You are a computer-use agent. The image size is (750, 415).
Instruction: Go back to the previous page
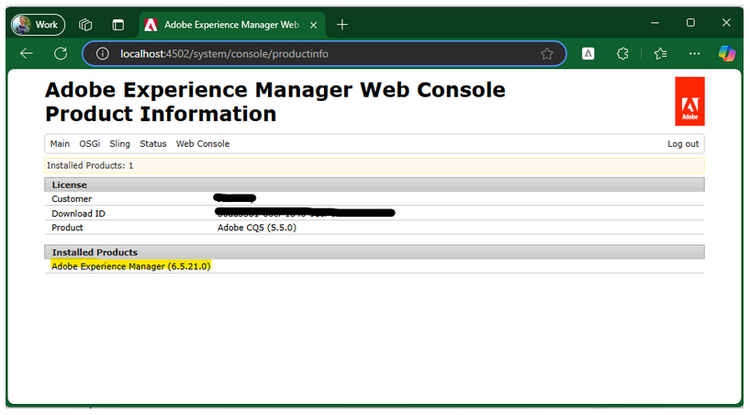27,54
